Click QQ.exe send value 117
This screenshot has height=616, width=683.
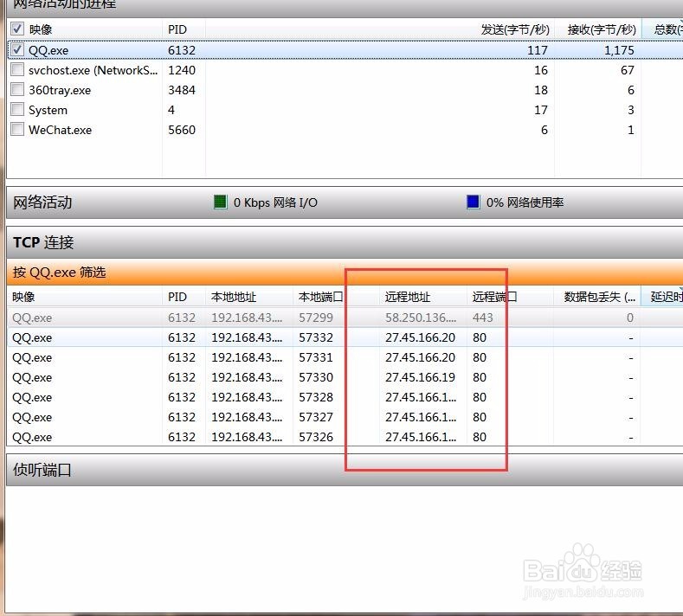point(537,50)
